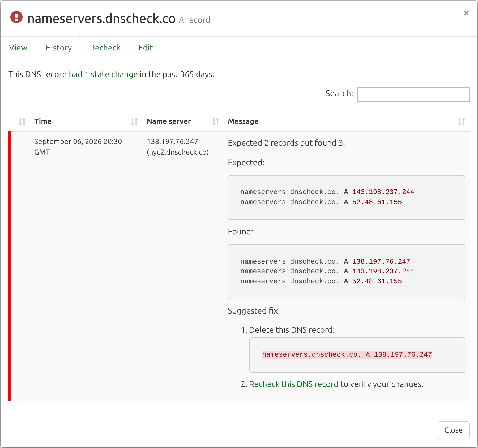Click the 'Expected:' label

point(246,162)
